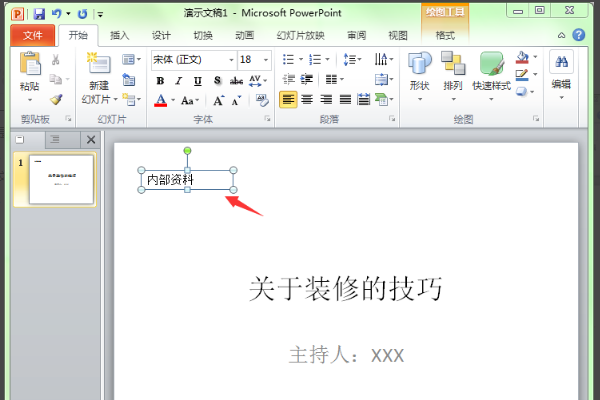Image resolution: width=600 pixels, height=400 pixels.
Task: Align text left
Action: point(288,100)
